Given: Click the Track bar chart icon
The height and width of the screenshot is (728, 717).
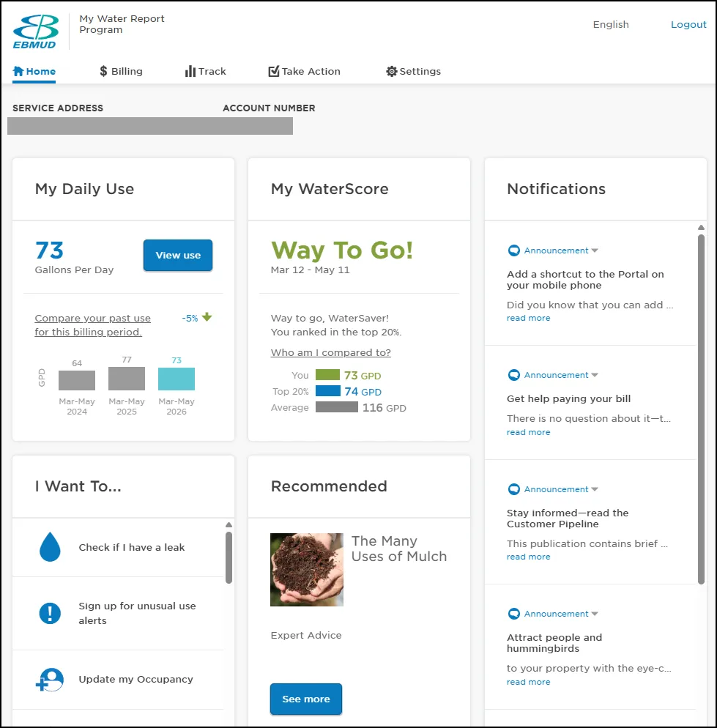Looking at the screenshot, I should [x=190, y=71].
